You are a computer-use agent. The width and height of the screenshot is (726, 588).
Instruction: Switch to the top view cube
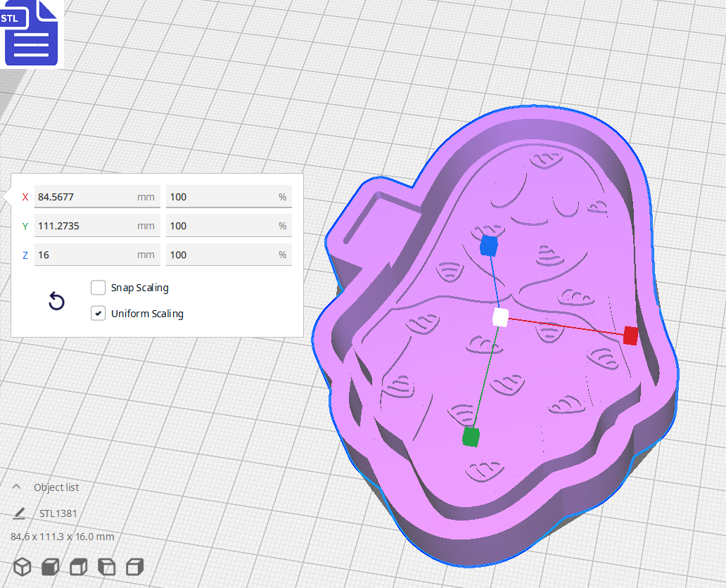78,567
